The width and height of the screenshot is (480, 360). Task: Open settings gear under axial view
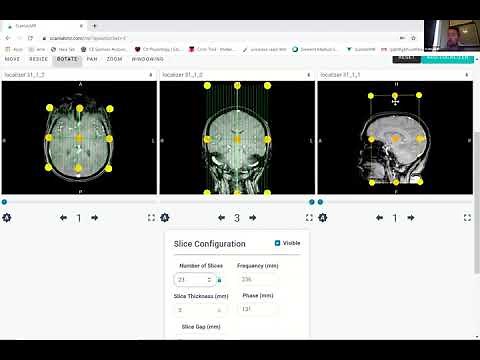coord(7,218)
